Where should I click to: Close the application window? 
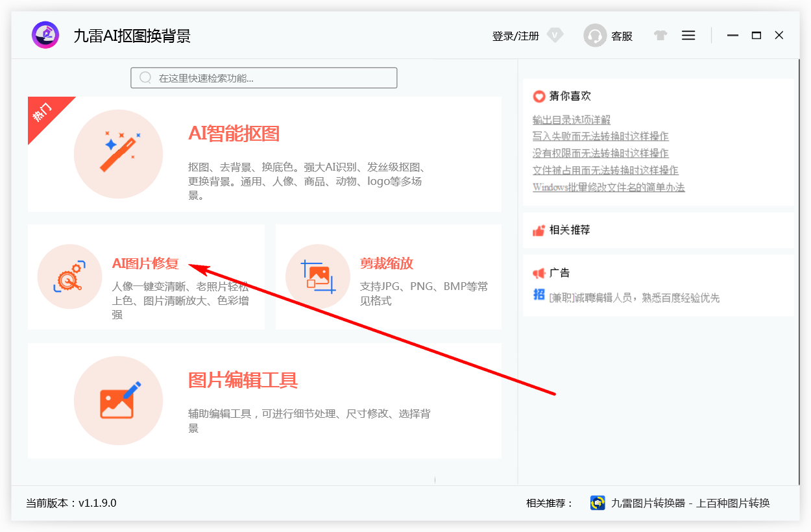click(x=779, y=36)
